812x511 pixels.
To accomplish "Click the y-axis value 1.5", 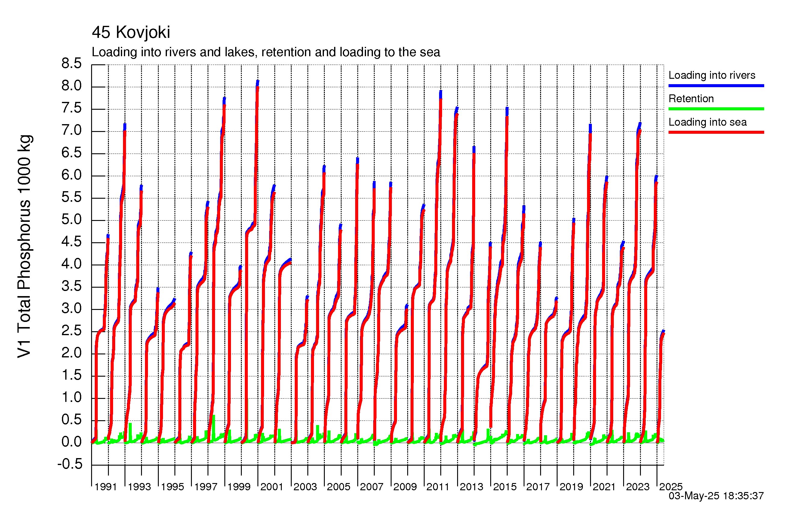I will click(72, 375).
